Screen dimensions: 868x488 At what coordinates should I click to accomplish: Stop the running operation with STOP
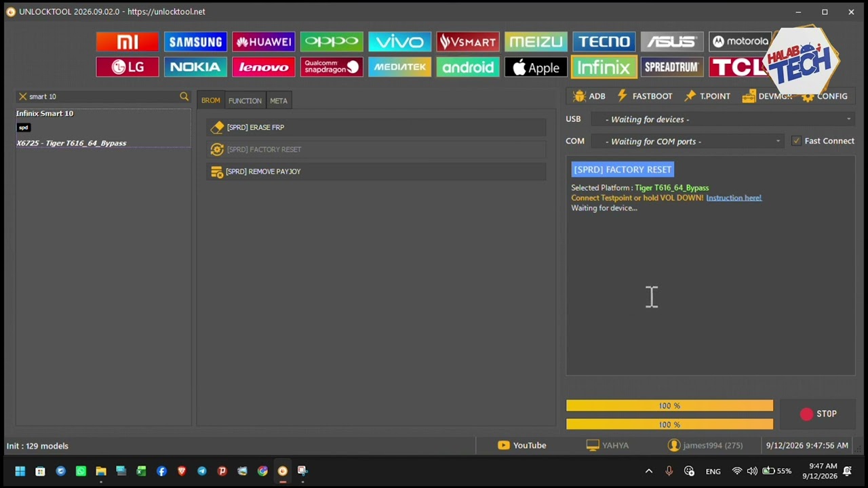(818, 414)
